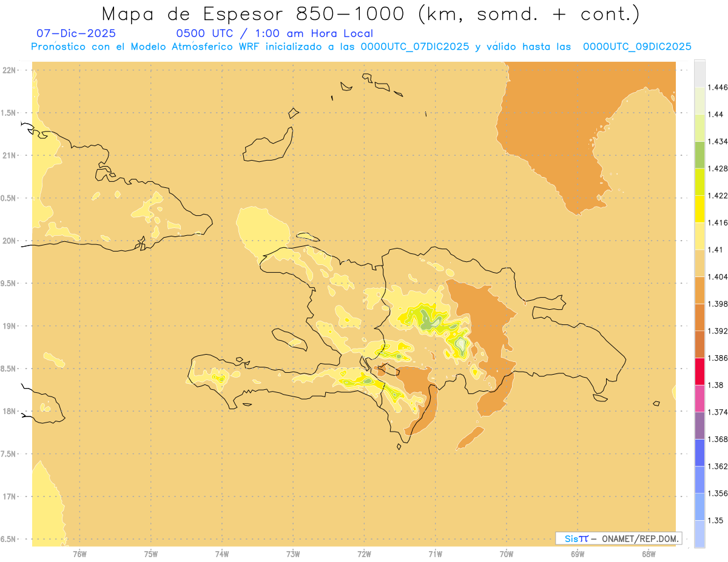Click the 71W longitude label
This screenshot has width=728, height=562.
pyautogui.click(x=435, y=554)
